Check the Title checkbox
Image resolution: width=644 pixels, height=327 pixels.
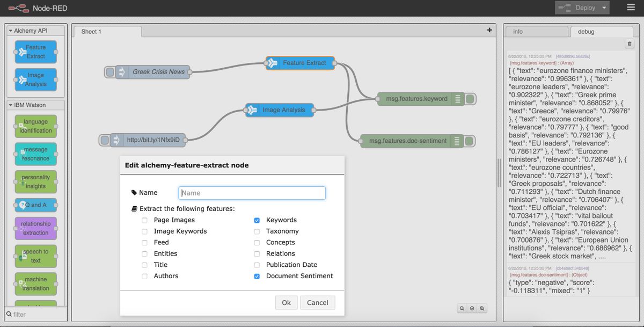144,265
